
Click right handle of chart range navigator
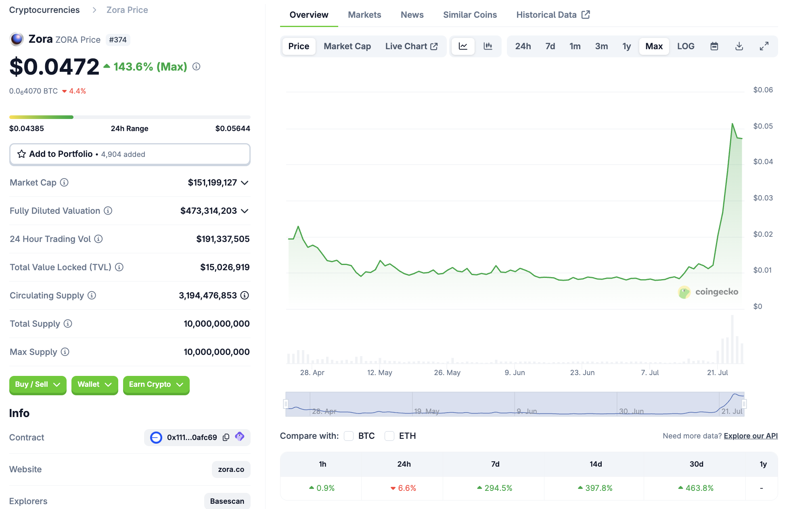pos(744,404)
